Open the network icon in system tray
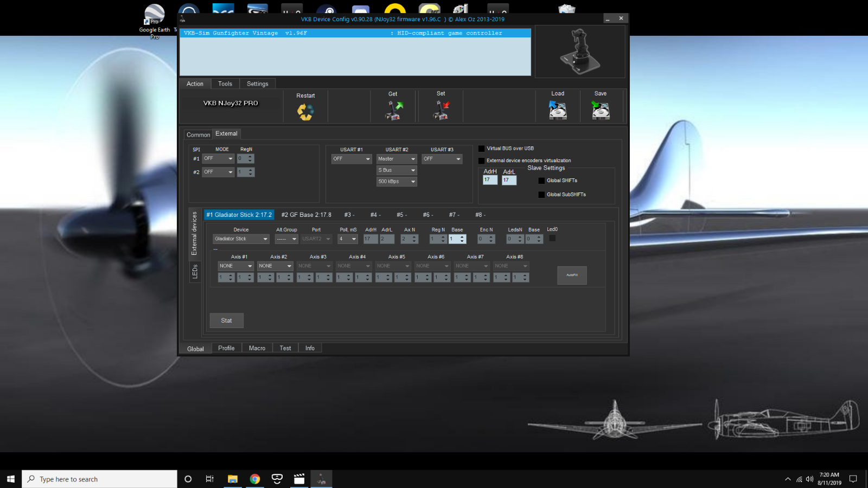The height and width of the screenshot is (488, 868). 799,479
